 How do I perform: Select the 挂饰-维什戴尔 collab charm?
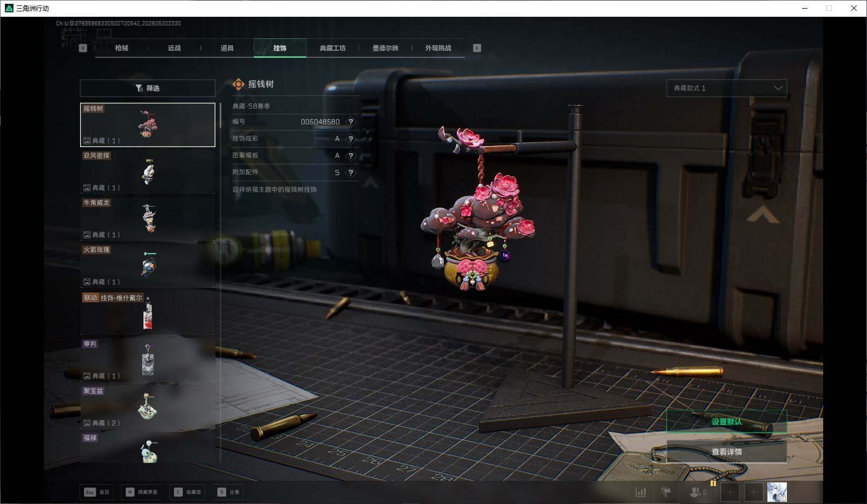(148, 313)
